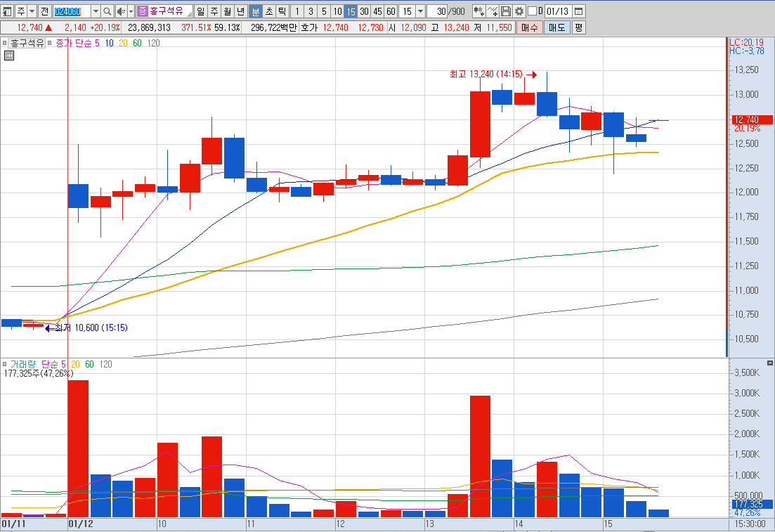Click the panel layout icon at toolbar start
Viewport: 775px width, 532px height.
[x=7, y=11]
